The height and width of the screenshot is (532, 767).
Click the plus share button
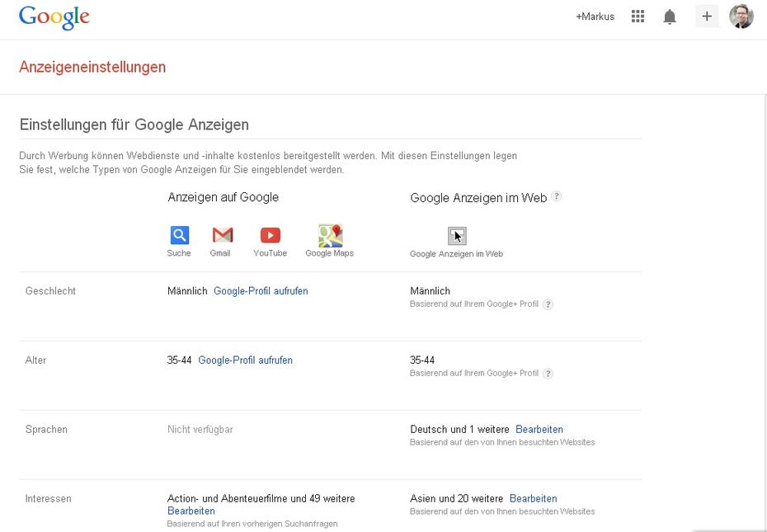(707, 16)
